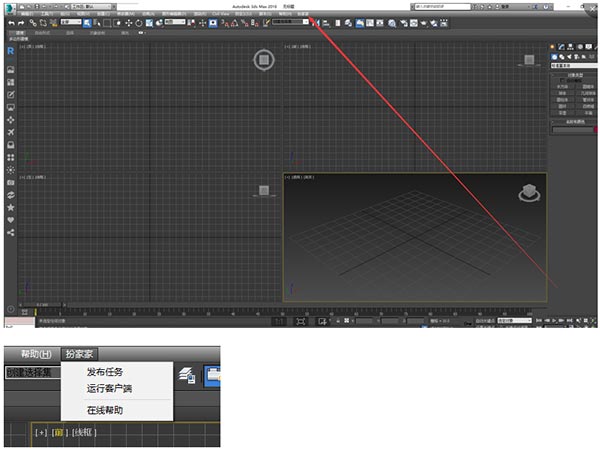Open the workspace selector in title bar
The height and width of the screenshot is (451, 600).
90,7
